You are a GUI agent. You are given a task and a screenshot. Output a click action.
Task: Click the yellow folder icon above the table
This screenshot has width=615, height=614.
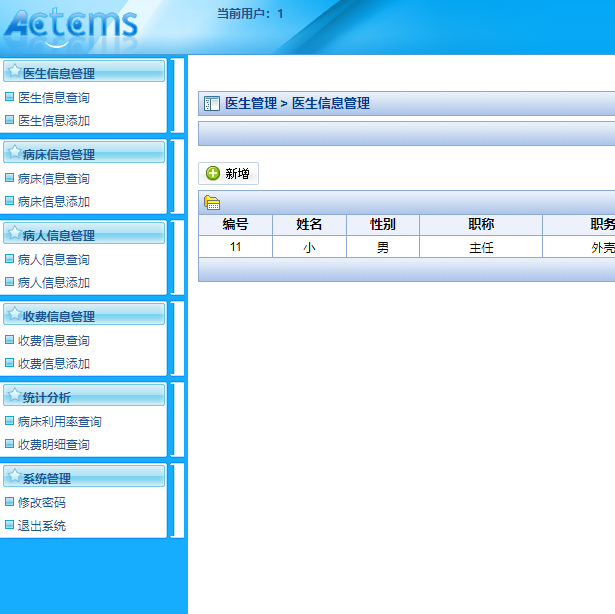point(212,203)
